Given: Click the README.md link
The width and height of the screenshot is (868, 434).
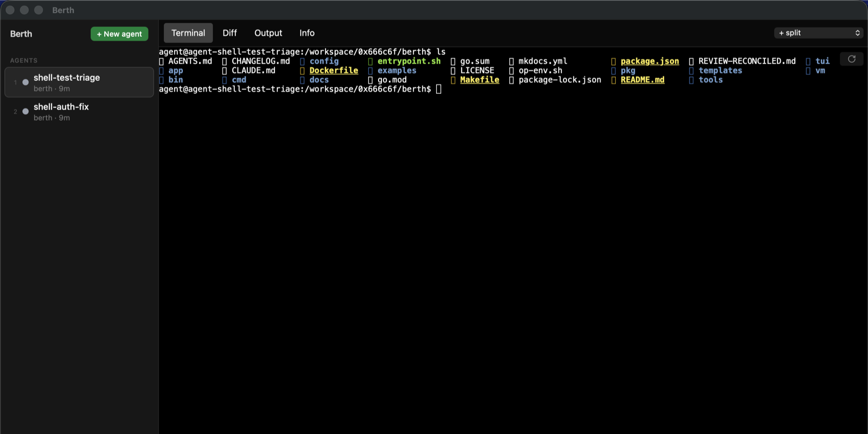Looking at the screenshot, I should (x=642, y=80).
